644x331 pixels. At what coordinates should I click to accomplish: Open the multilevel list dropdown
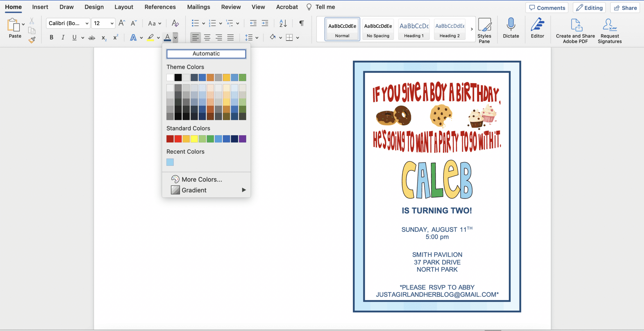[238, 23]
